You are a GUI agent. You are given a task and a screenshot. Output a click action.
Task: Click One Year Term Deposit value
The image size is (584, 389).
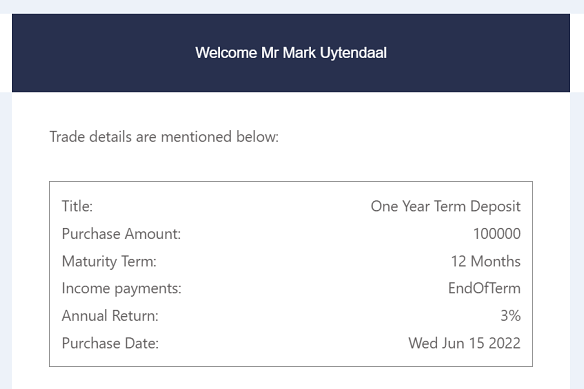click(x=445, y=206)
